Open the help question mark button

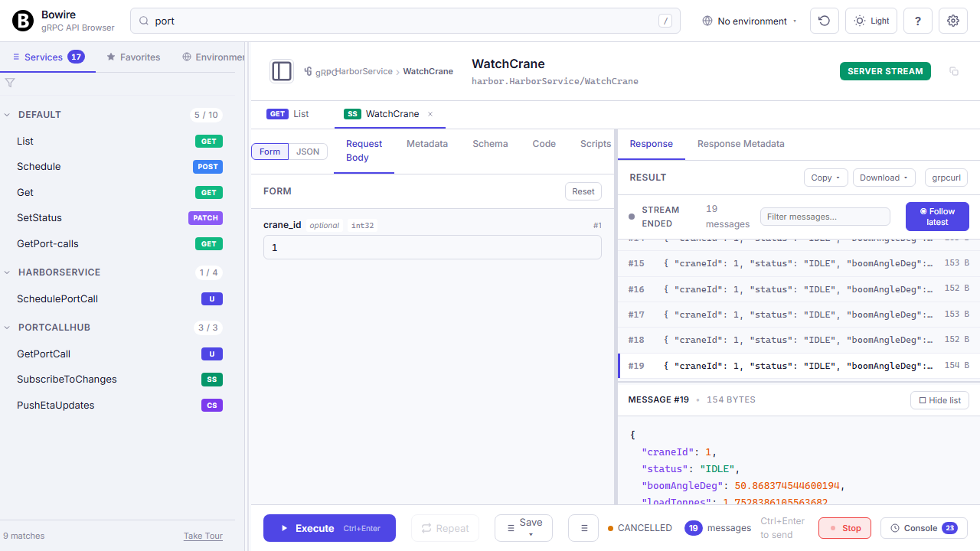click(x=918, y=21)
